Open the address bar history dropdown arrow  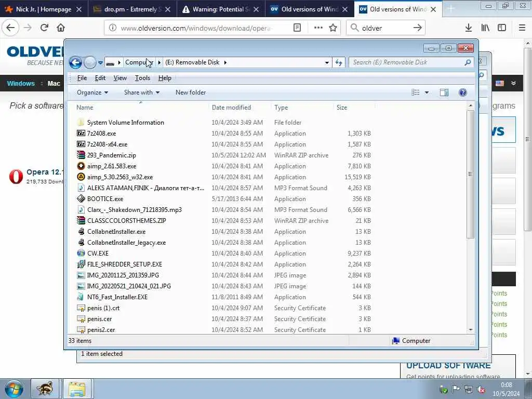pos(327,62)
